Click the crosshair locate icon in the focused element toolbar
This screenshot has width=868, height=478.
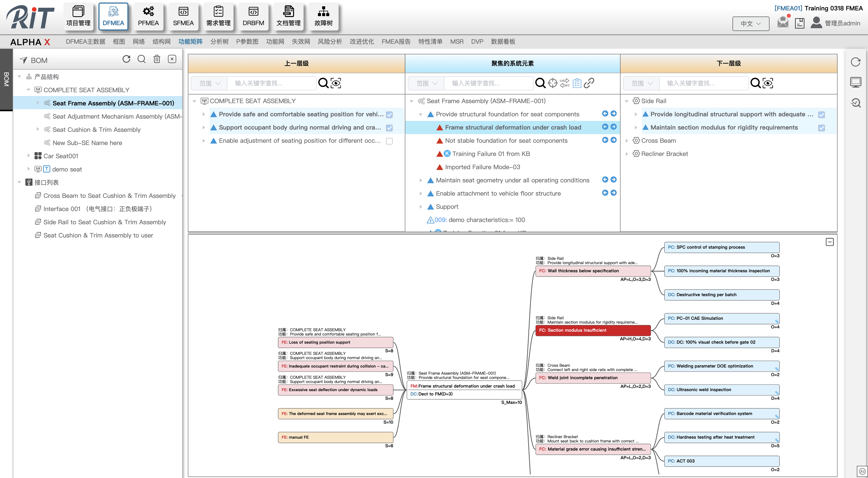click(x=552, y=83)
